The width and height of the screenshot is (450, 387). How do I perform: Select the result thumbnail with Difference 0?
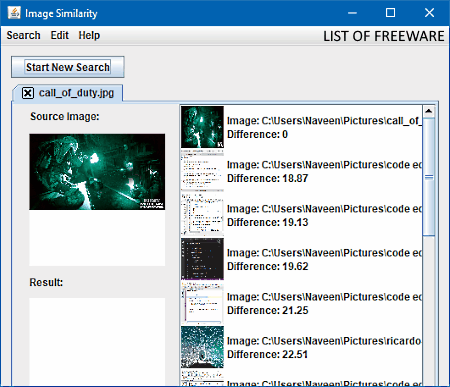[202, 127]
